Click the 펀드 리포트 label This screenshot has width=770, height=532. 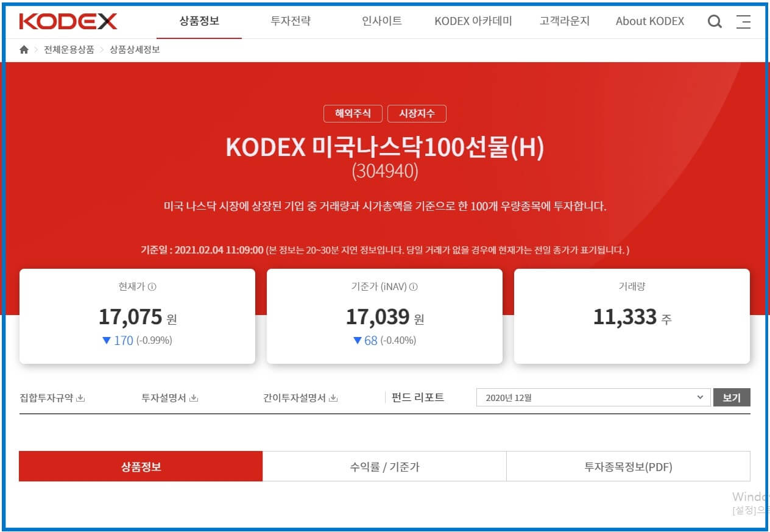418,397
